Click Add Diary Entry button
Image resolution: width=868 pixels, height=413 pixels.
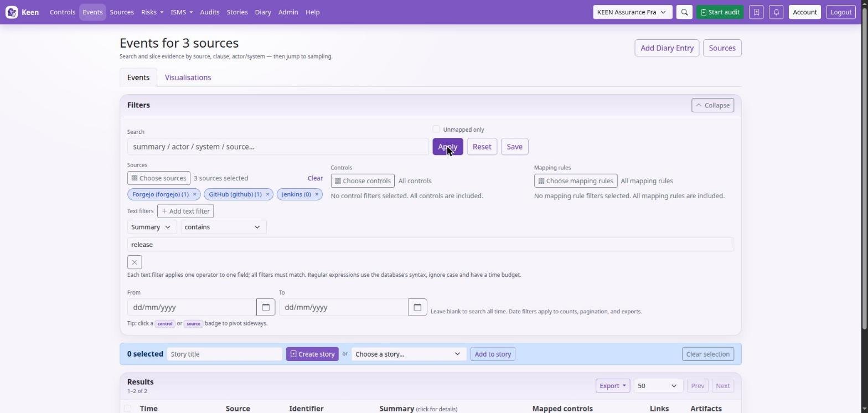pos(667,48)
